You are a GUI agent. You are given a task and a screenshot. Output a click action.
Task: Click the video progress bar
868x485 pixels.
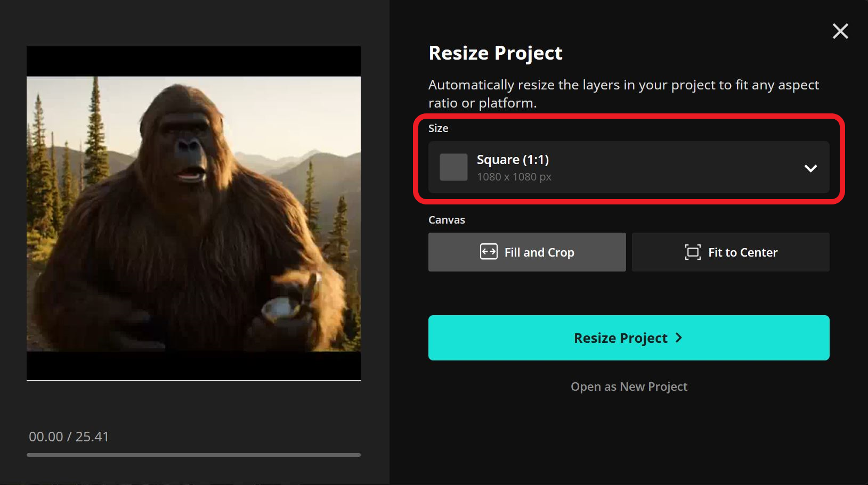(x=193, y=455)
